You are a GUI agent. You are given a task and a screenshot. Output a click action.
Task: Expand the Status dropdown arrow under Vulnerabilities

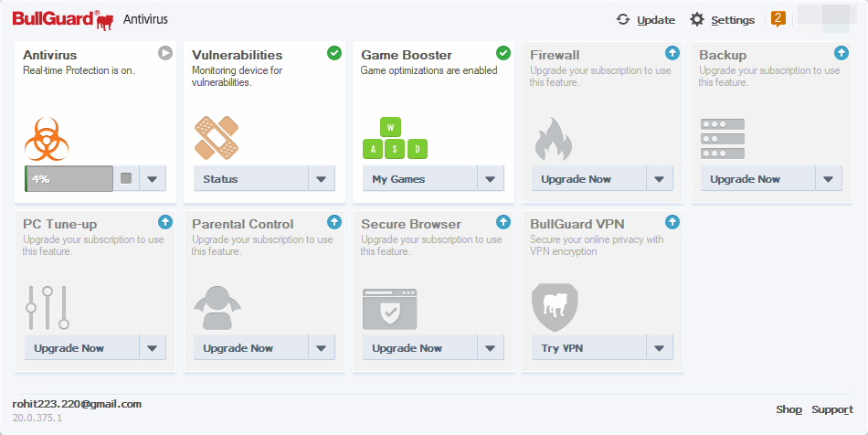(322, 179)
